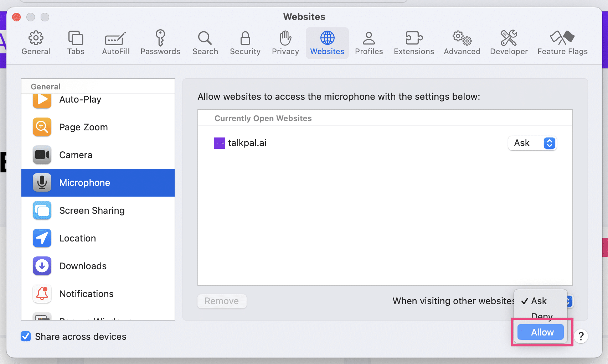The height and width of the screenshot is (364, 608).
Task: Open the Screen Sharing settings
Action: [92, 210]
